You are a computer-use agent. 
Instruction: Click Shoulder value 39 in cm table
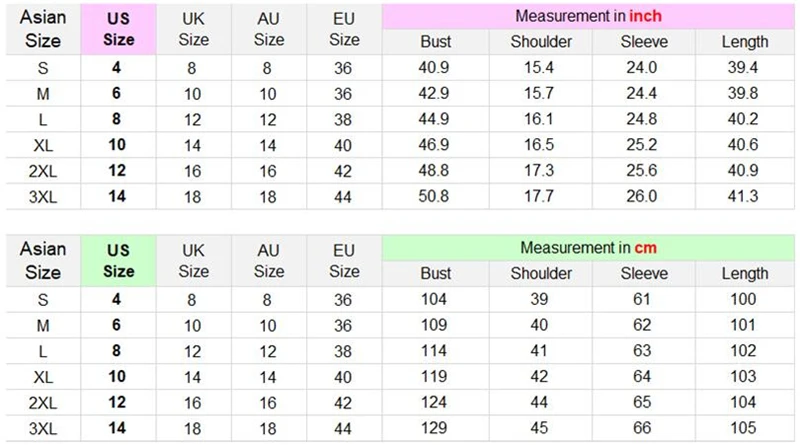(539, 299)
